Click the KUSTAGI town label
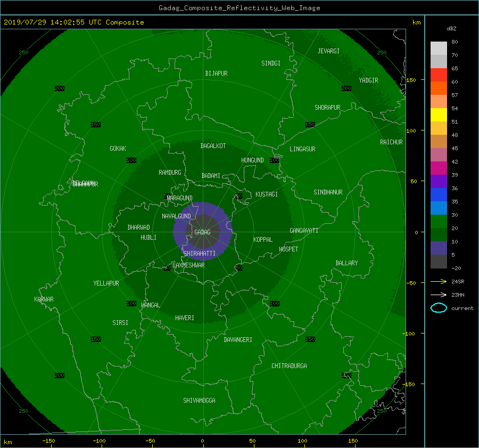 [267, 194]
